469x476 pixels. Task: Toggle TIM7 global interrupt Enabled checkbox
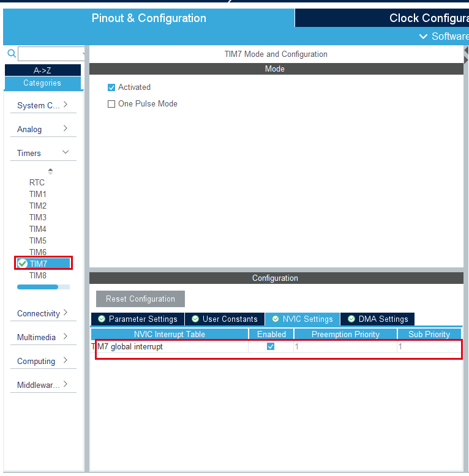point(271,346)
